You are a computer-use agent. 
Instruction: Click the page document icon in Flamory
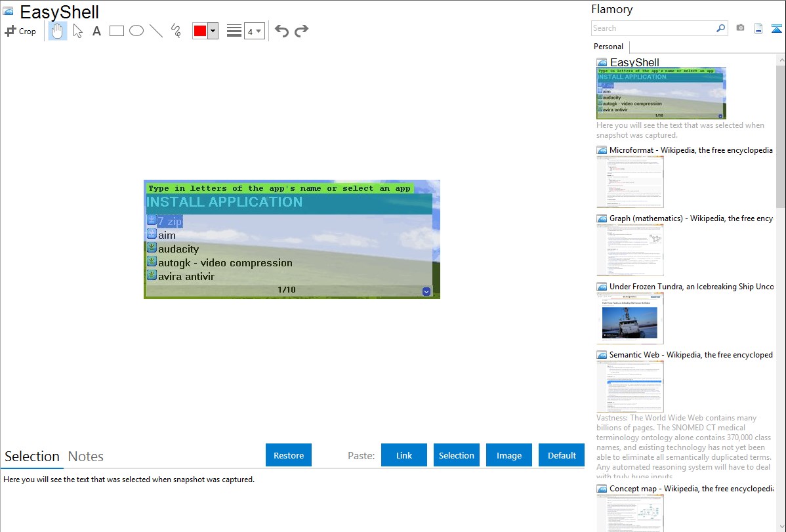point(758,28)
